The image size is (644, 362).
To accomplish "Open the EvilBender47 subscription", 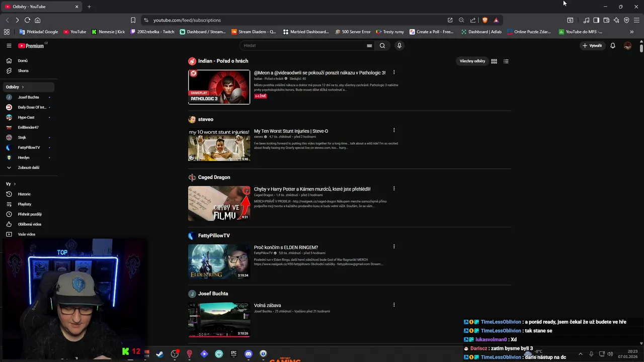I will click(28, 127).
